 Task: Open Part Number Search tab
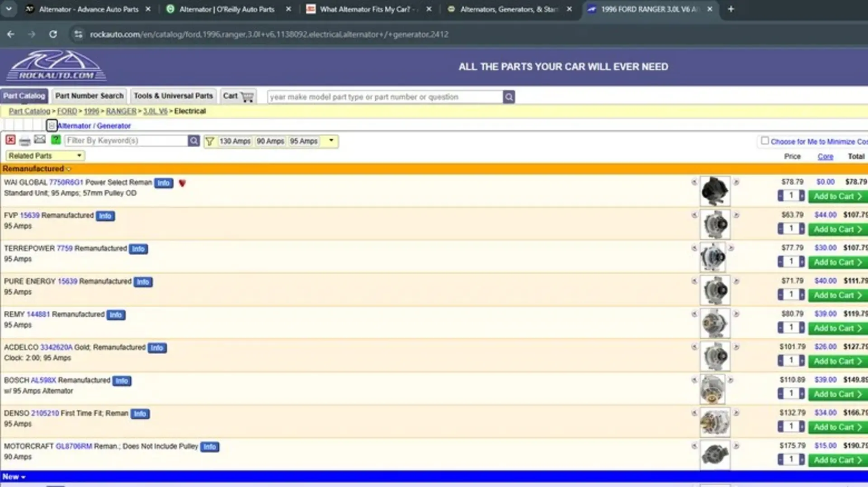(x=89, y=96)
